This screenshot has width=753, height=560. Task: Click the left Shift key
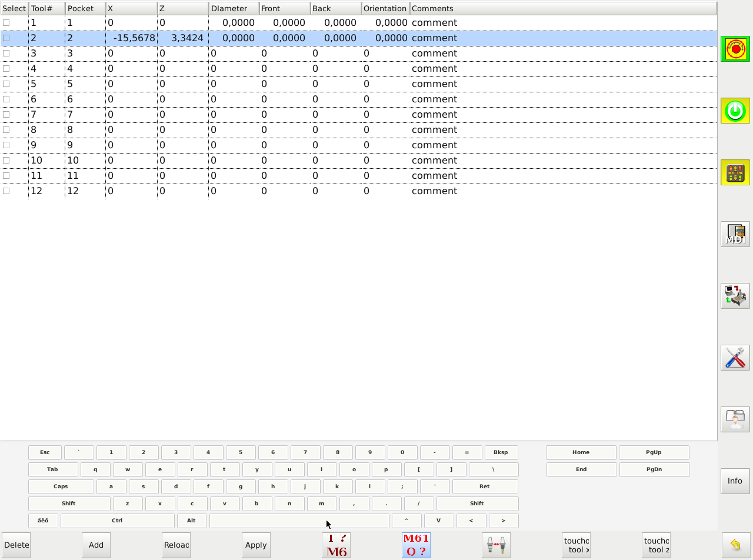click(x=69, y=504)
